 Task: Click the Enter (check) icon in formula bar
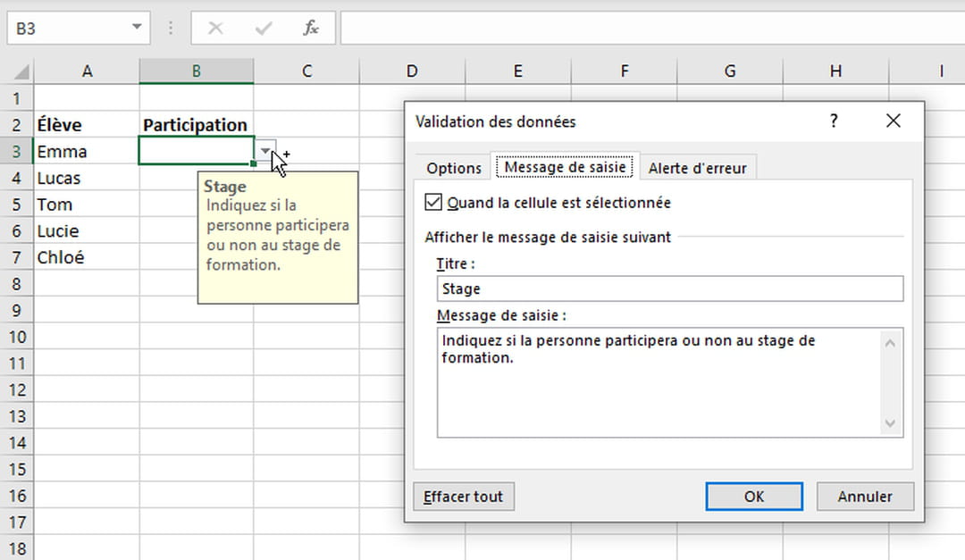[262, 27]
